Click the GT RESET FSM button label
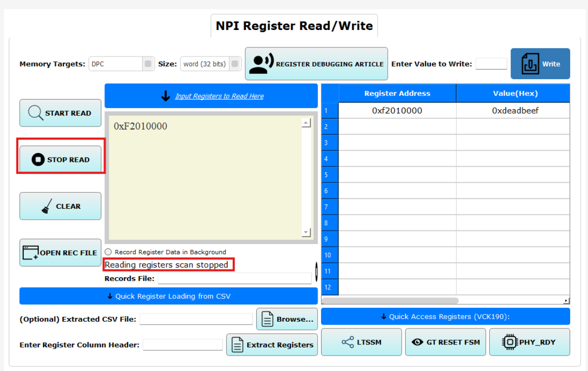Image resolution: width=588 pixels, height=371 pixels. pyautogui.click(x=453, y=342)
